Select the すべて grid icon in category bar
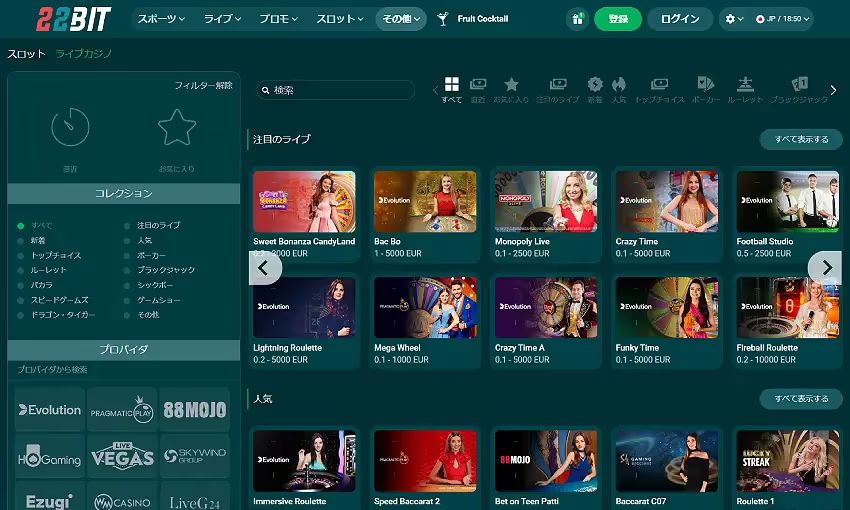850x510 pixels. pos(452,85)
